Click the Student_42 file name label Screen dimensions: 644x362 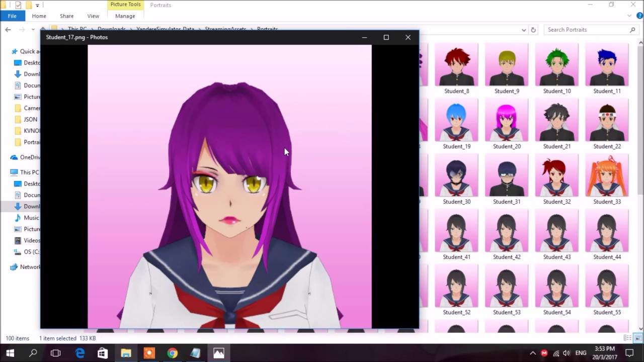(x=507, y=257)
